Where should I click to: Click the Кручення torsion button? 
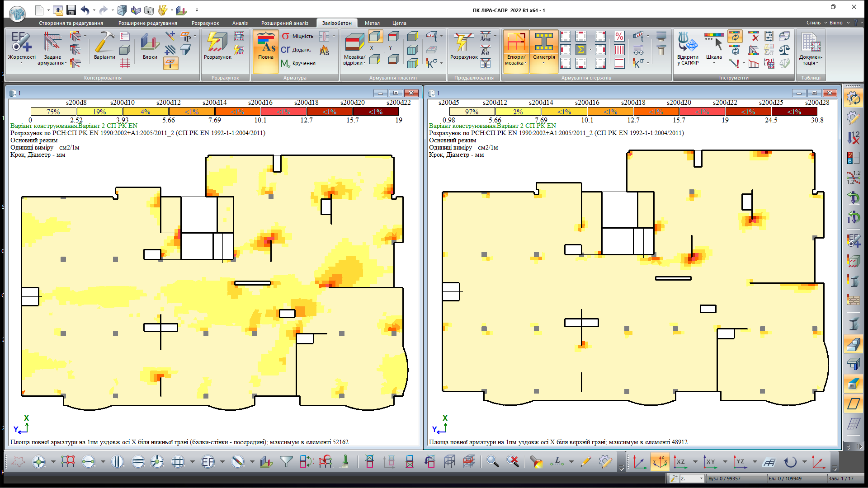pyautogui.click(x=298, y=63)
